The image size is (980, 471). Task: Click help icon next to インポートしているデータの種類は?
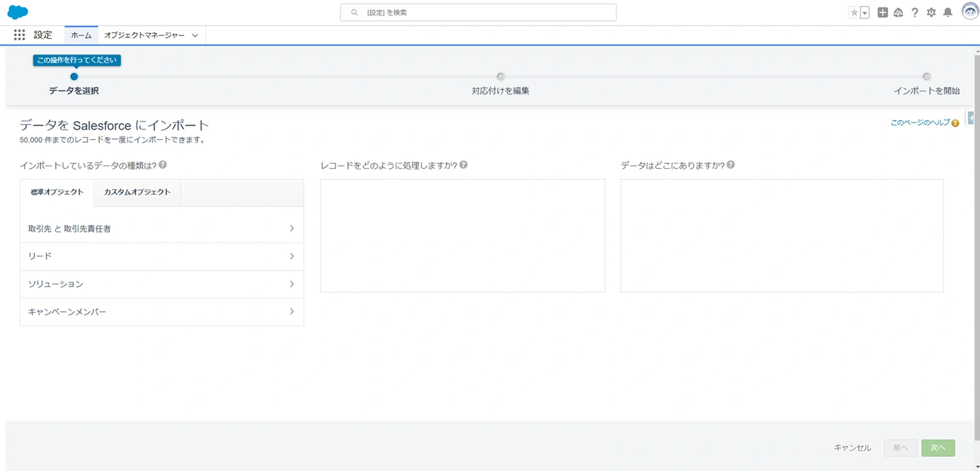click(163, 165)
